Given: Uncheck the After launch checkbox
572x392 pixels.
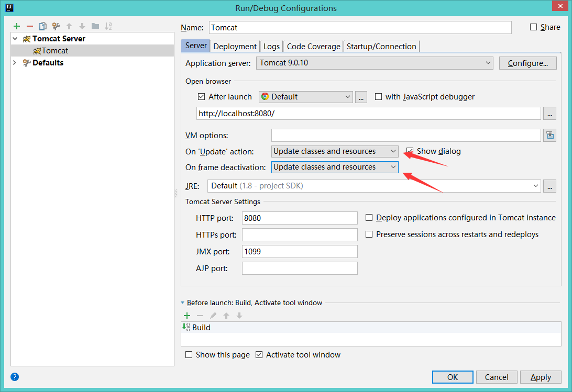Looking at the screenshot, I should tap(201, 97).
